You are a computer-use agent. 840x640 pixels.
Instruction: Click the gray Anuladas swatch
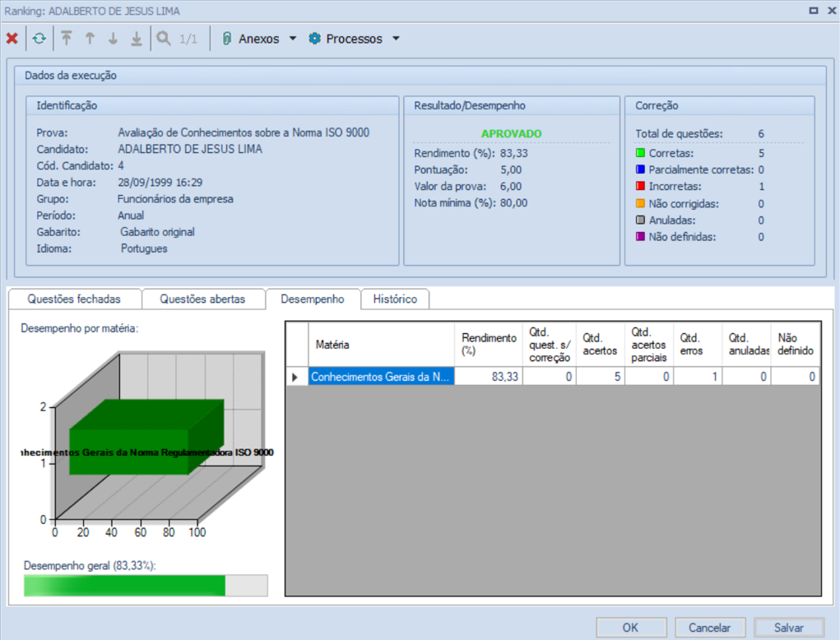click(x=640, y=220)
